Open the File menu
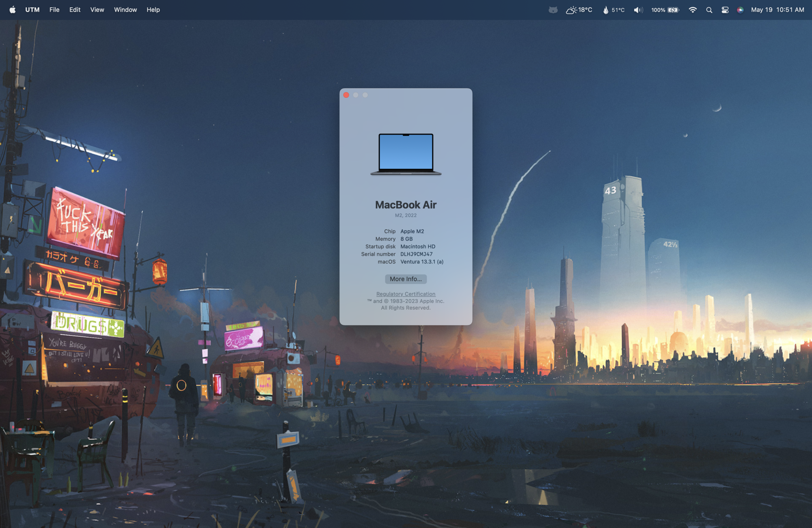The image size is (812, 528). coord(54,10)
